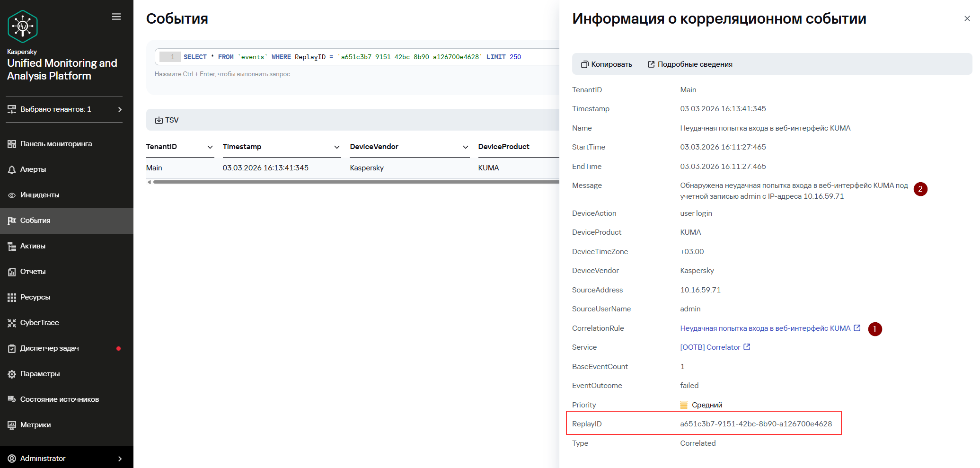This screenshot has width=980, height=468.
Task: Open the CyberTrace section
Action: pos(67,323)
